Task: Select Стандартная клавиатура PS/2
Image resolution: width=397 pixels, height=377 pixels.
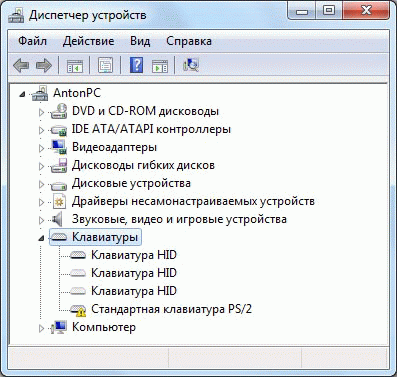Action: [171, 309]
